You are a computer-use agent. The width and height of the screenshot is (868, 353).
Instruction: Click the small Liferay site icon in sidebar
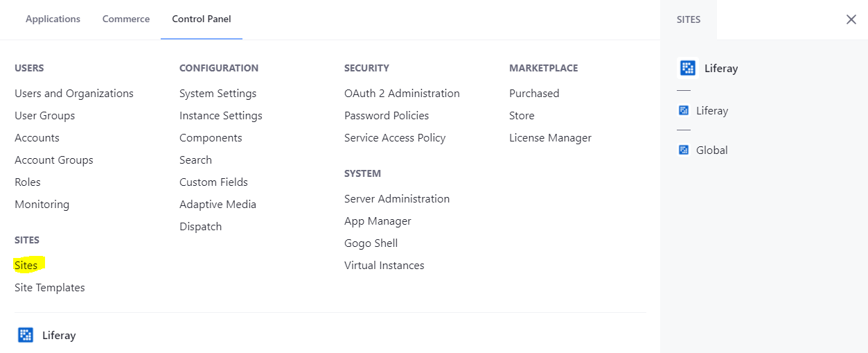(684, 110)
